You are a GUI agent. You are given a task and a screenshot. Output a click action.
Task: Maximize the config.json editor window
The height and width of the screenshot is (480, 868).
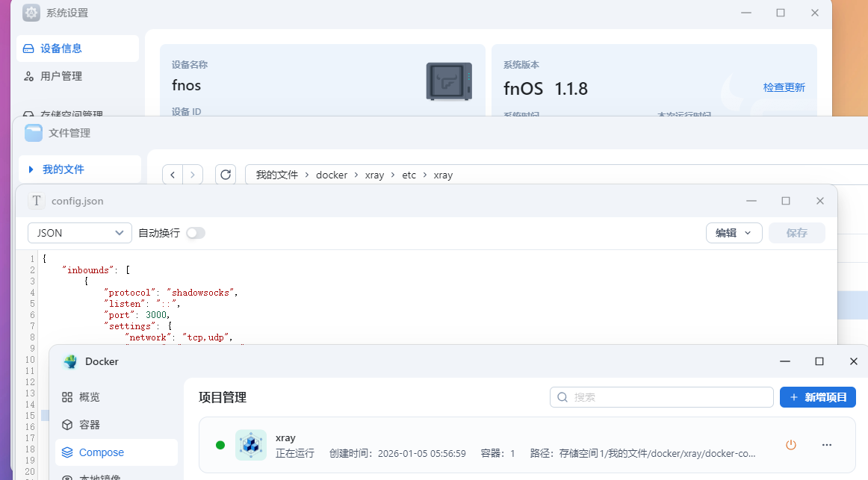pos(786,201)
